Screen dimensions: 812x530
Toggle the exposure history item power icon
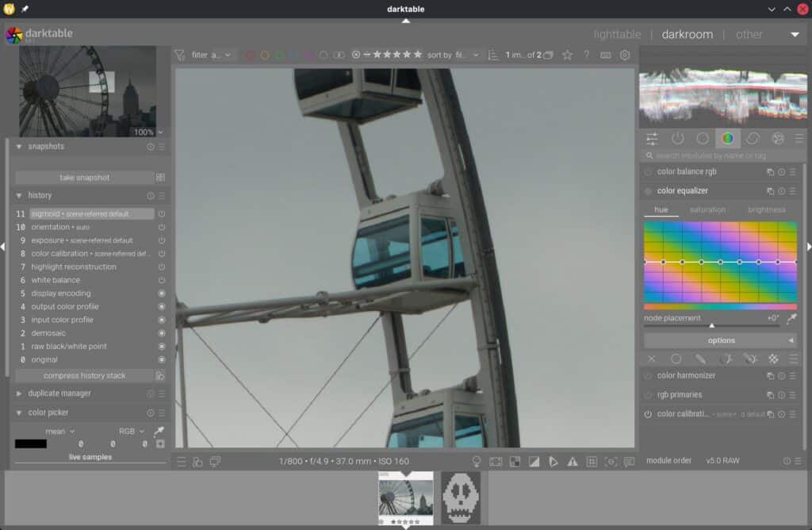pos(162,240)
